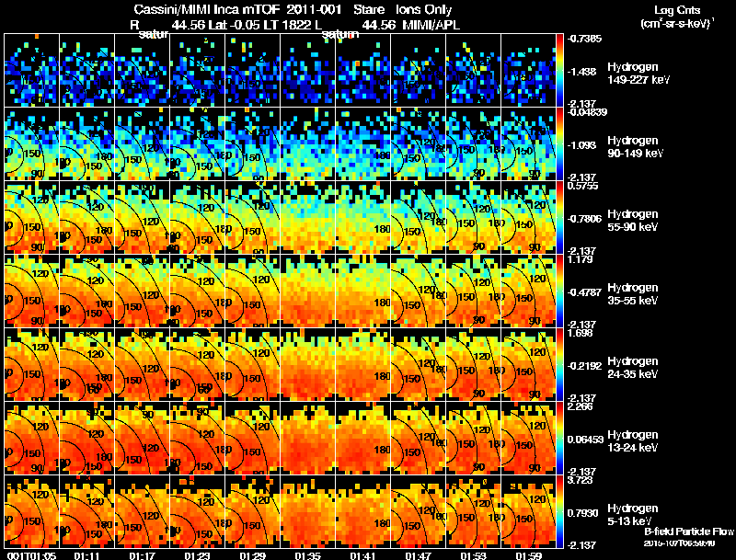The height and width of the screenshot is (560, 736).
Task: Select the 01:35 panel in 5-13 keV row
Action: (308, 511)
